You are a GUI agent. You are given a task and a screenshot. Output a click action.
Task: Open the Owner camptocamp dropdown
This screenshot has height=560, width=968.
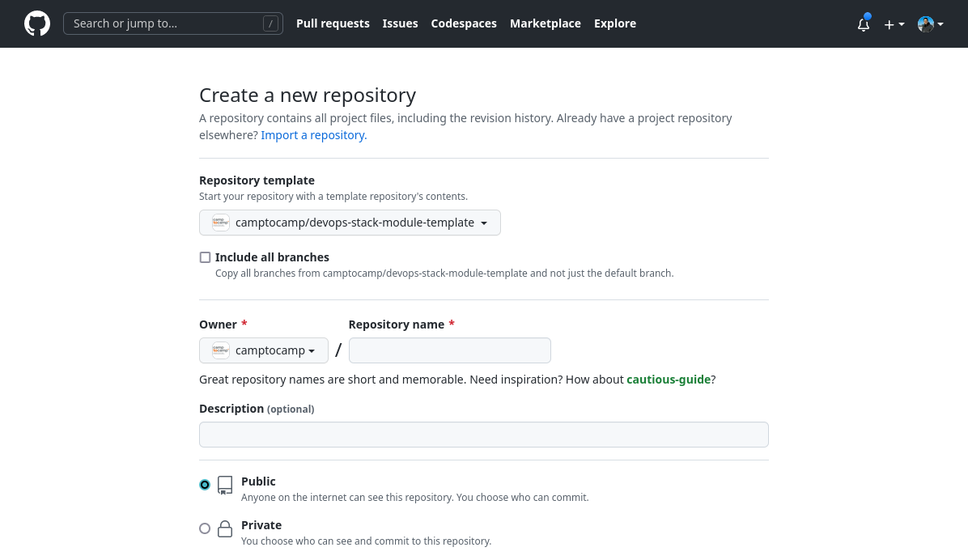click(264, 350)
